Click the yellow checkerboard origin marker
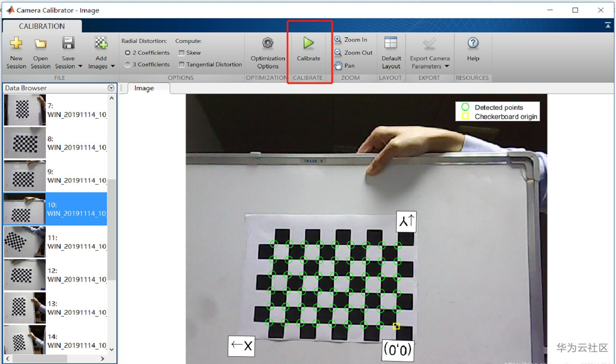 396,326
